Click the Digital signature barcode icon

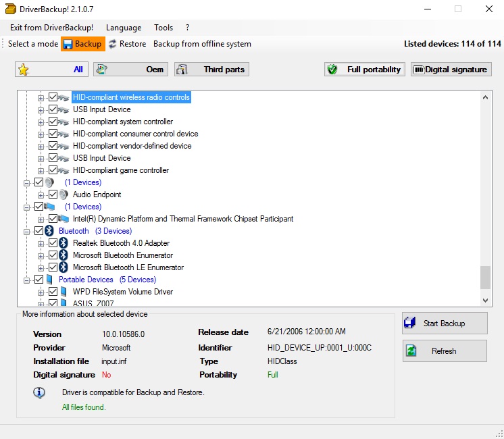click(x=418, y=70)
